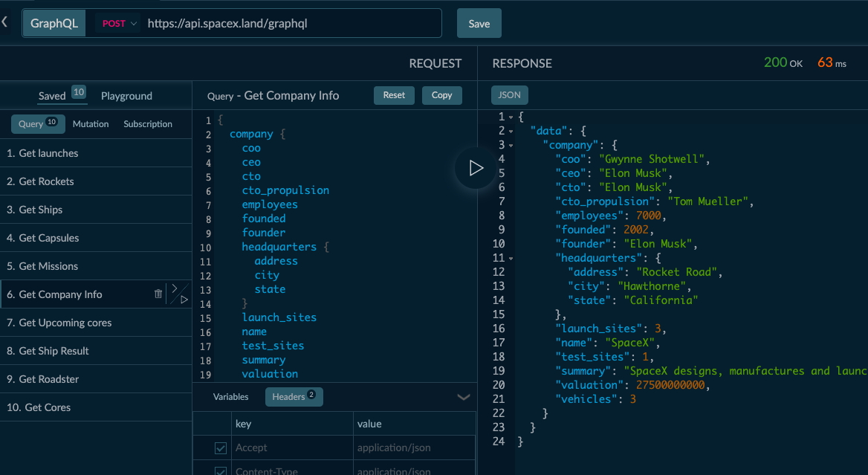Click the application/json value for Accept
Viewport: 868px width, 475px height.
coord(414,447)
